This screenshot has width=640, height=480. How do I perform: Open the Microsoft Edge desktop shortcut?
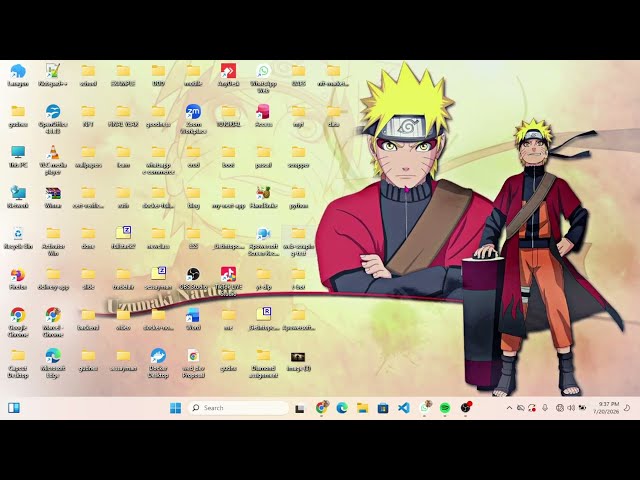click(x=53, y=363)
